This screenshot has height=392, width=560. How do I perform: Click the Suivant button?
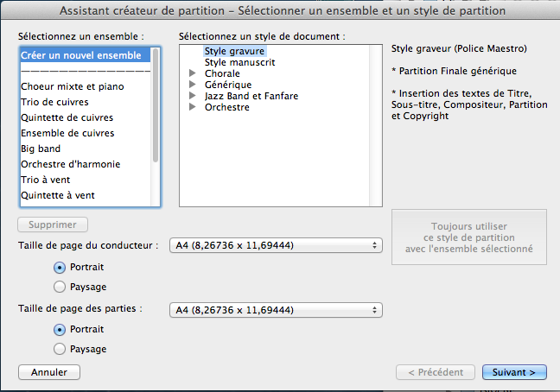click(514, 372)
